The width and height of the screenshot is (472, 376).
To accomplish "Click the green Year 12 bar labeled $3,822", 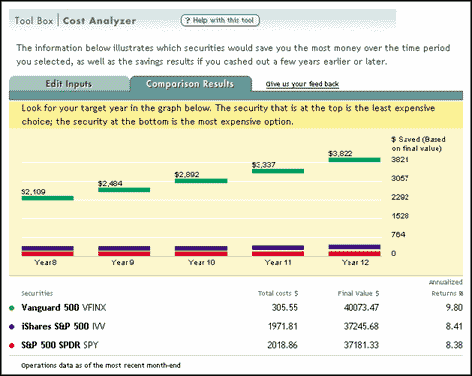I will [354, 160].
